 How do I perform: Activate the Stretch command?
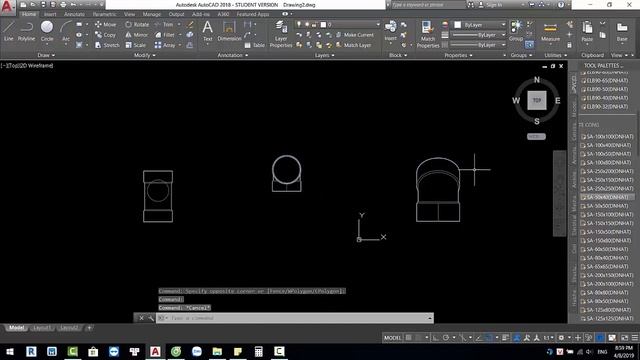click(107, 45)
